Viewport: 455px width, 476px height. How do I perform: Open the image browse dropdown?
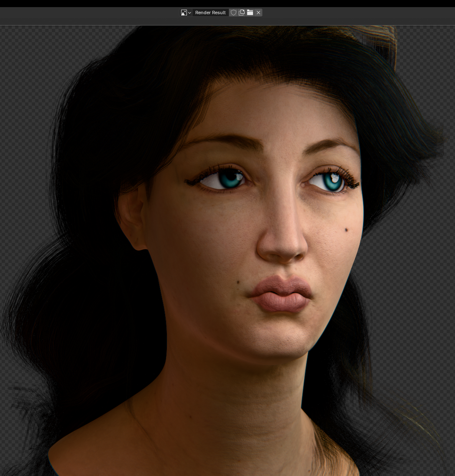pos(186,13)
